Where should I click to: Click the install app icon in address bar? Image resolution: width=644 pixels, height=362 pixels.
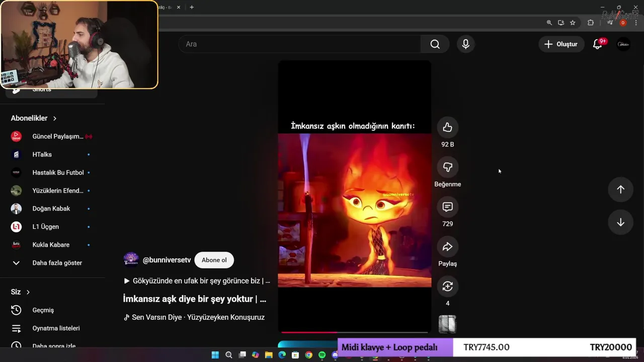point(561,23)
